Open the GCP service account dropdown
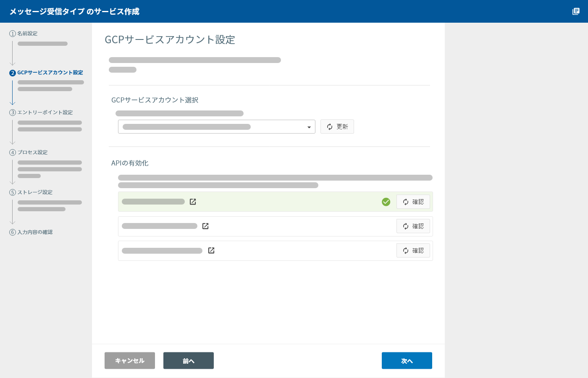 coord(217,127)
